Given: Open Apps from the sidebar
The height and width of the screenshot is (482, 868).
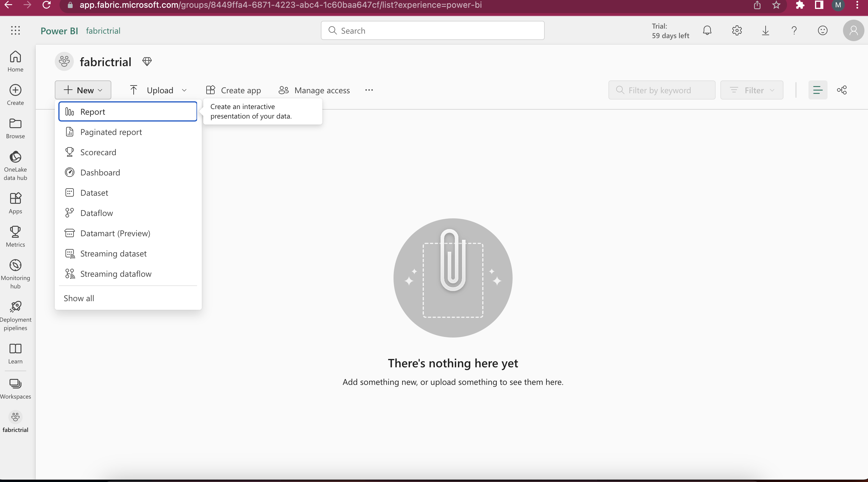Looking at the screenshot, I should point(15,203).
